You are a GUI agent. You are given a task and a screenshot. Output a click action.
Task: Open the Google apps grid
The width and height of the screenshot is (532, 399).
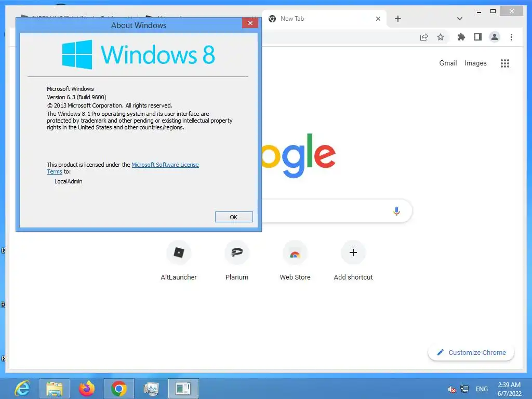click(505, 63)
